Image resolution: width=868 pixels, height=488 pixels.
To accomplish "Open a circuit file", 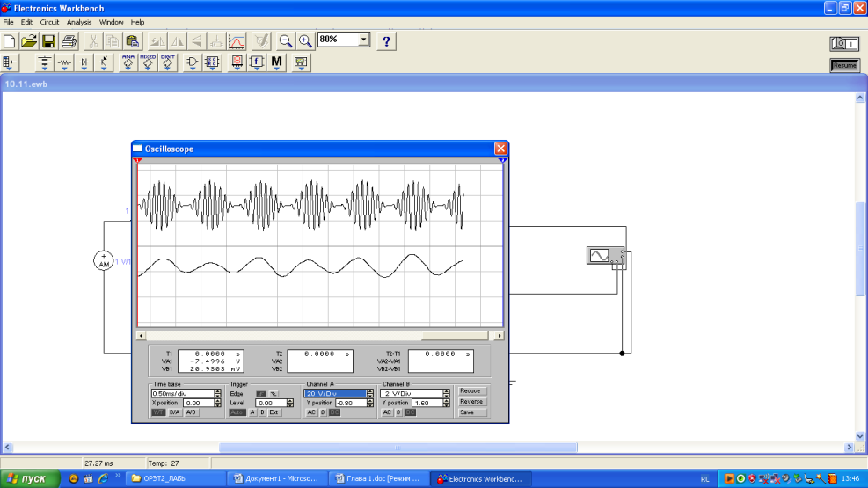I will [29, 41].
